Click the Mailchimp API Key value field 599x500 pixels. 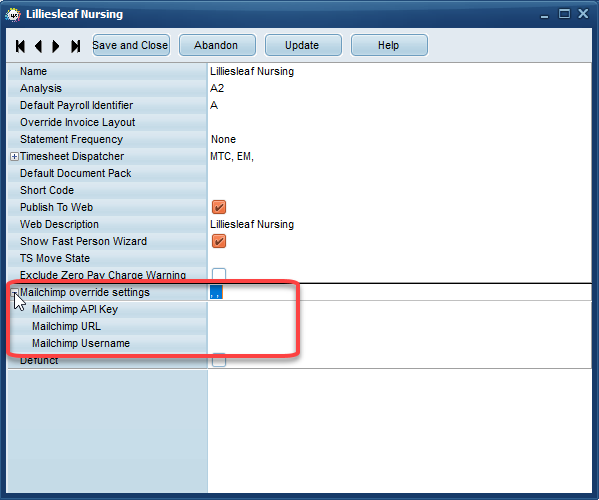pos(400,309)
